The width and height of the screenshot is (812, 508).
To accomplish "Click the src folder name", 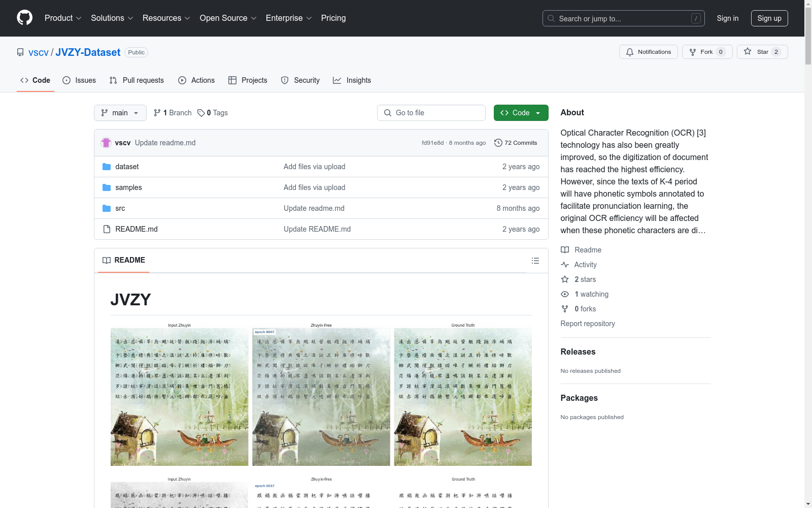I will click(120, 208).
